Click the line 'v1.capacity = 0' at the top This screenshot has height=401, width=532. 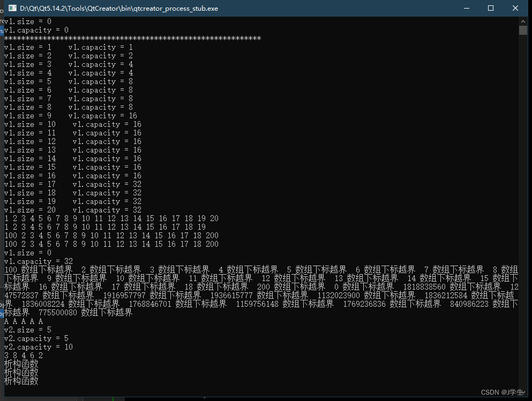pos(36,30)
